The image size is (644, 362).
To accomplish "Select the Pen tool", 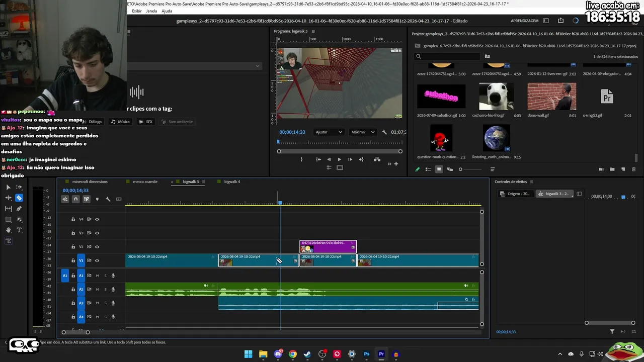I will coord(19,209).
